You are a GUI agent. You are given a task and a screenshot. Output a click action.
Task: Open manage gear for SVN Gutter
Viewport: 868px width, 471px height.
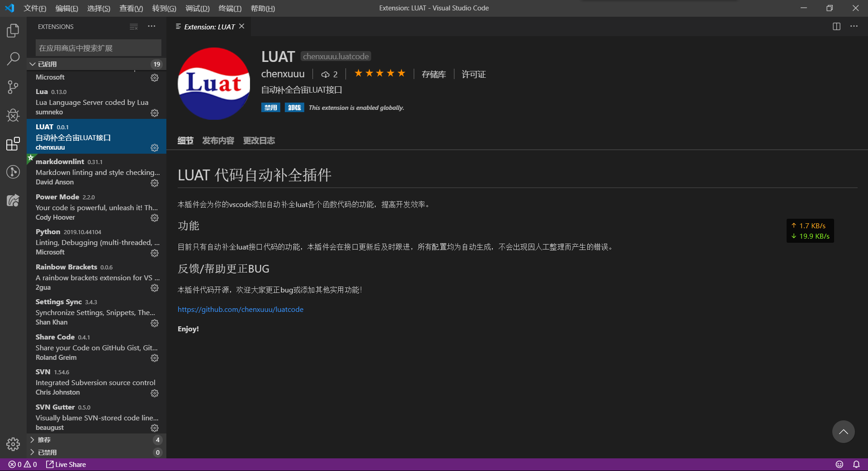click(x=155, y=428)
